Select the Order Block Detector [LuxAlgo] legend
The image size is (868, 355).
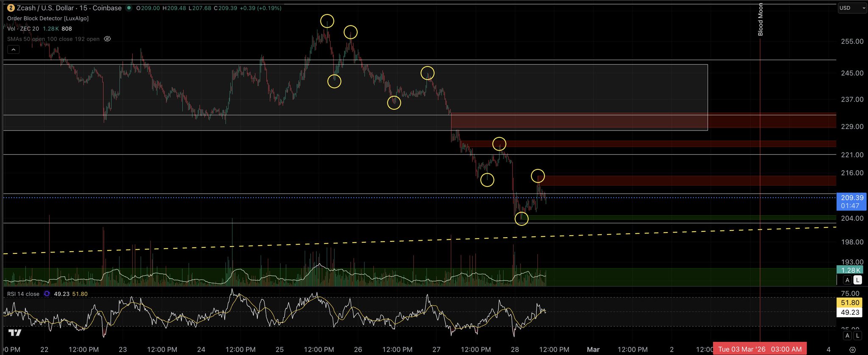tap(48, 18)
